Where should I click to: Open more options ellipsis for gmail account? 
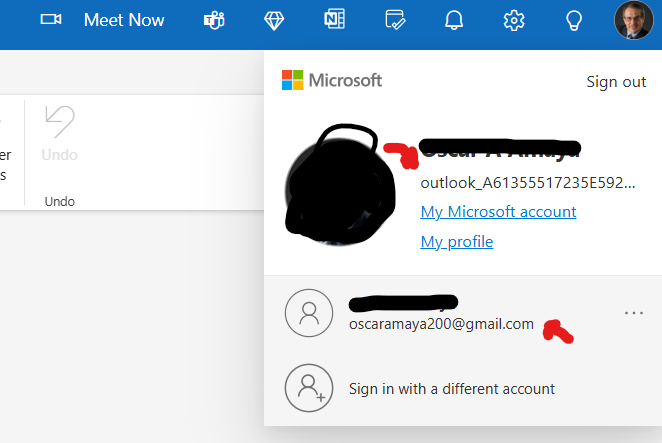(x=634, y=313)
